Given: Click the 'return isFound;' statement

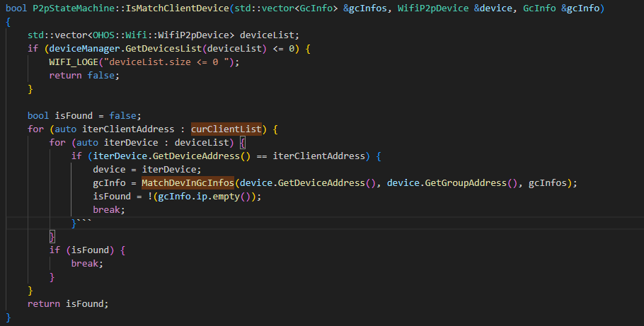Looking at the screenshot, I should (x=68, y=304).
